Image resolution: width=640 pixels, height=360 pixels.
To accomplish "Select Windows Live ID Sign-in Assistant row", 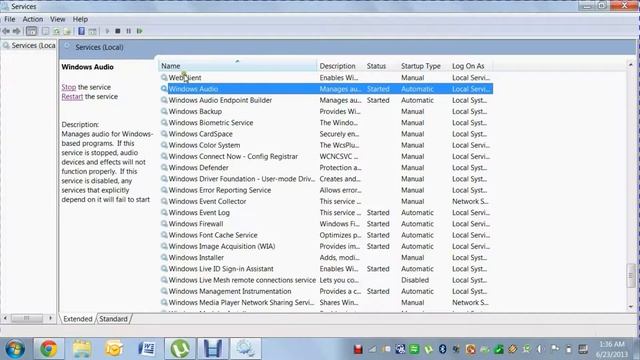I will (327, 269).
